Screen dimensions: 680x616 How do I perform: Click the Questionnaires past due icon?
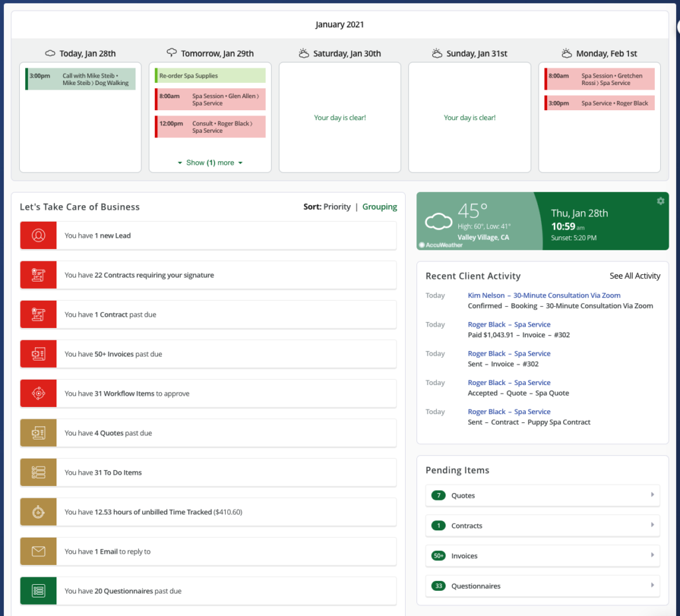39,591
